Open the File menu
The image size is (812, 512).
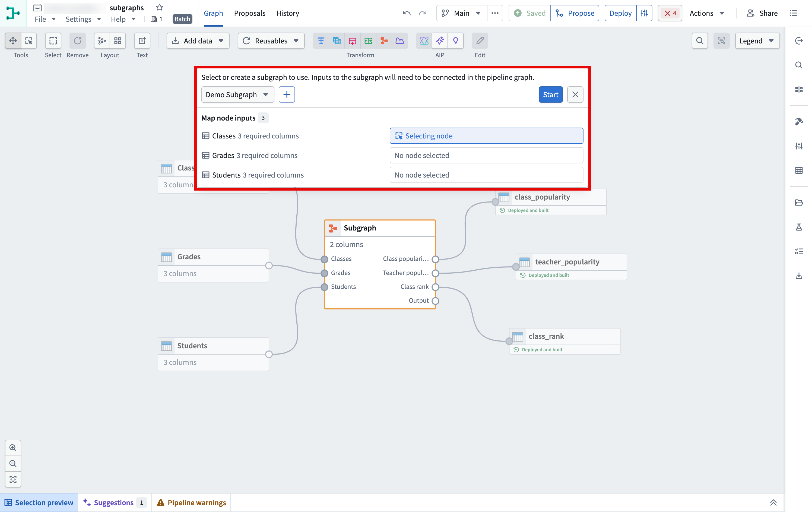[45, 19]
